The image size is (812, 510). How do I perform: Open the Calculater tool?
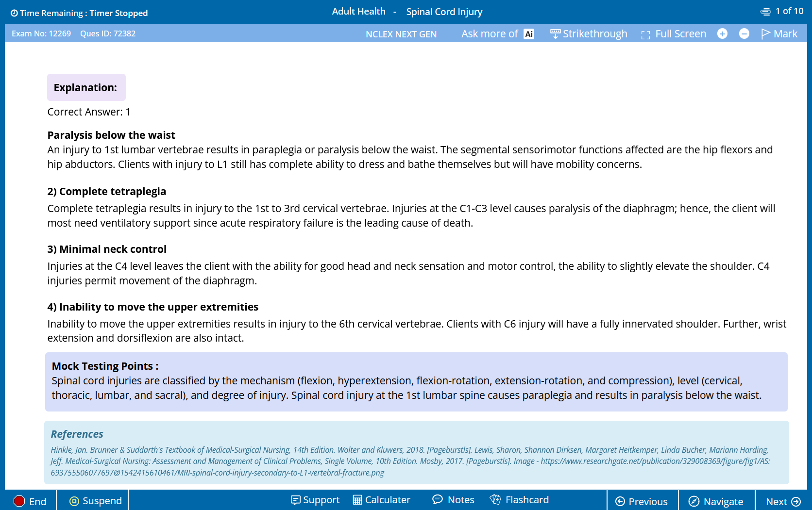(381, 500)
